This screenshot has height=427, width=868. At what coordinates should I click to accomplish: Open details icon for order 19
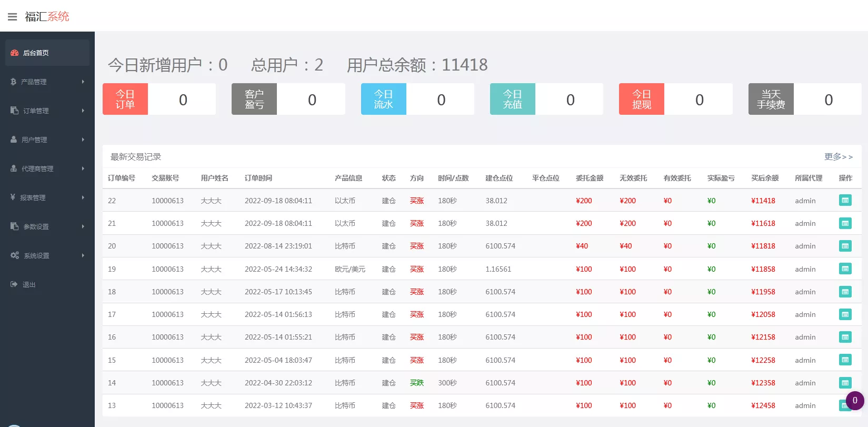tap(845, 269)
